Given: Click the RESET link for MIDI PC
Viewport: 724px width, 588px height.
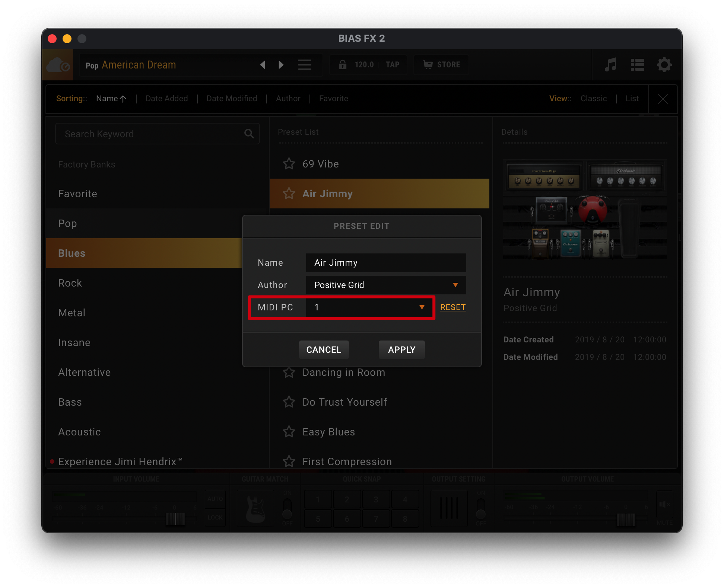Looking at the screenshot, I should pos(453,307).
